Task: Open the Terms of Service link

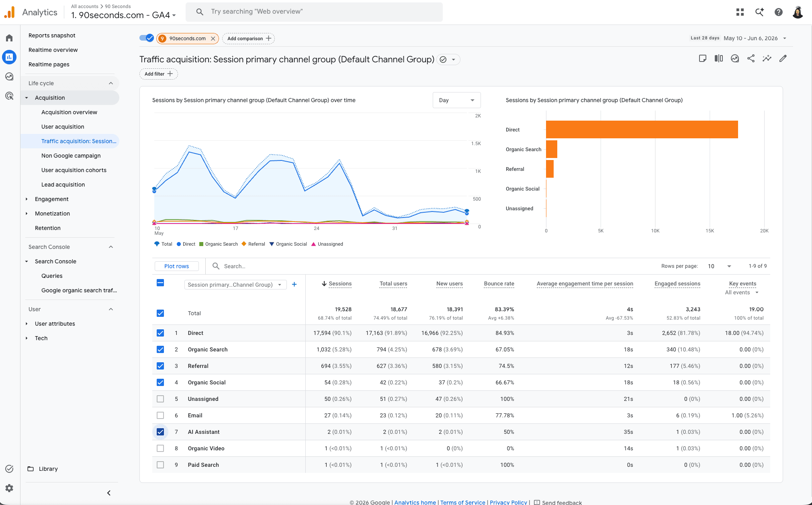Action: point(462,502)
